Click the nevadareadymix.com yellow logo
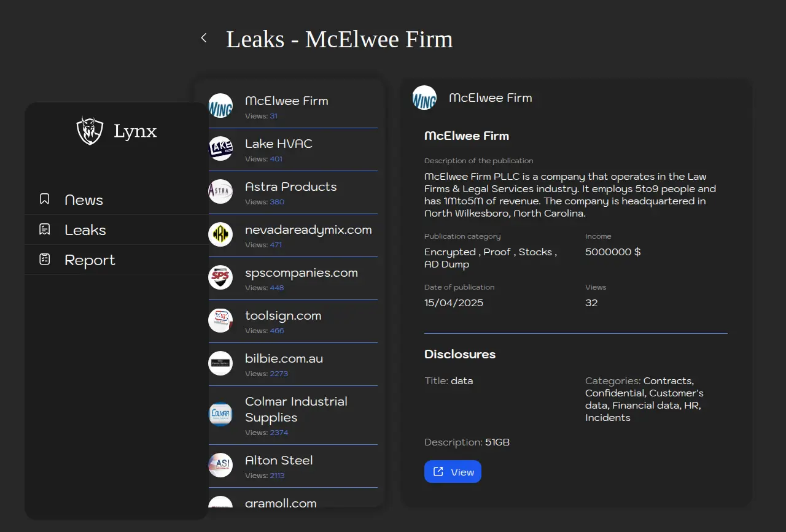 (x=220, y=234)
